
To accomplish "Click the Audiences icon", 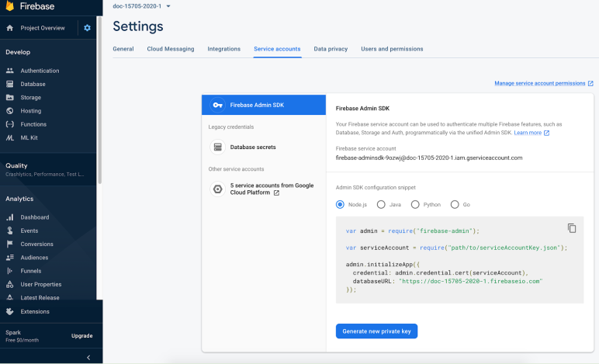I will [x=10, y=258].
